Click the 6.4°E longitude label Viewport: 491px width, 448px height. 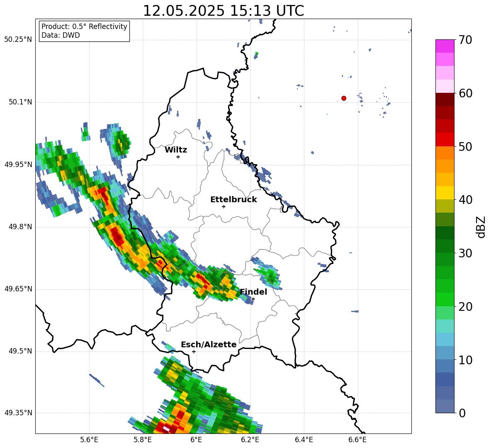click(304, 440)
